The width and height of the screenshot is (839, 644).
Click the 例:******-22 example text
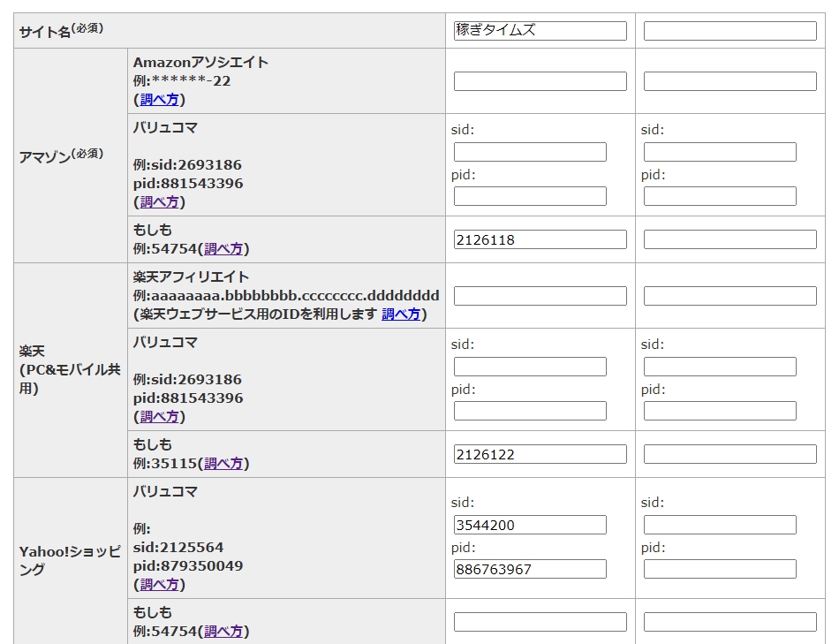coord(182,81)
